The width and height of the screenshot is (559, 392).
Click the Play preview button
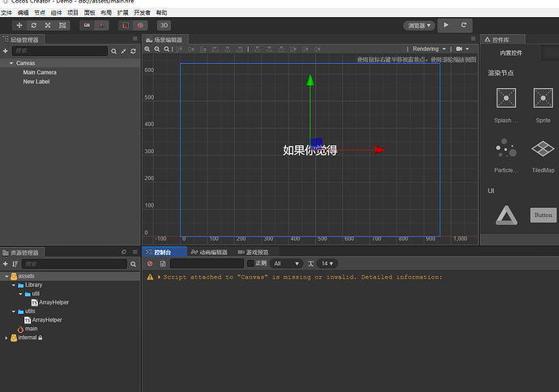pyautogui.click(x=446, y=26)
